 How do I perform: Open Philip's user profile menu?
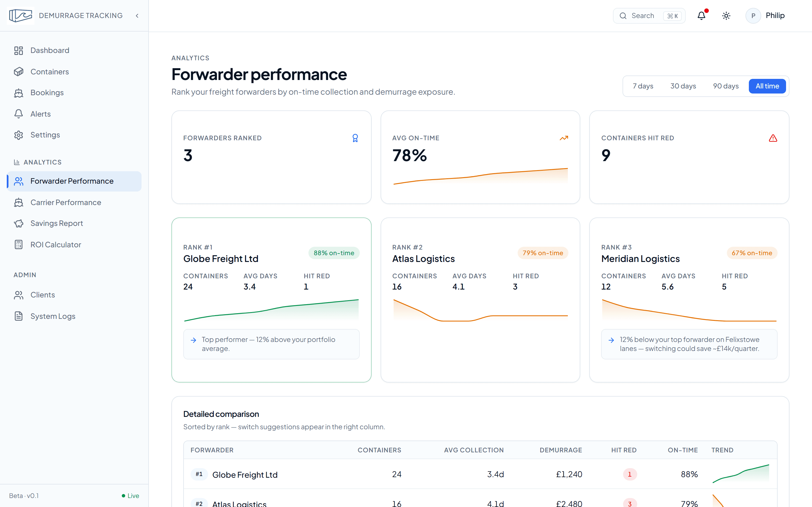[765, 16]
